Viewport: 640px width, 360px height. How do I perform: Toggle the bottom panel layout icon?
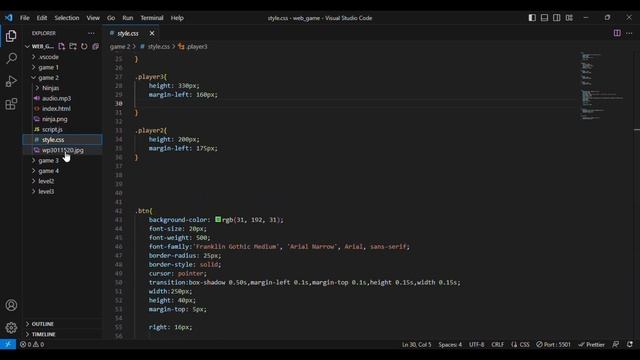544,18
